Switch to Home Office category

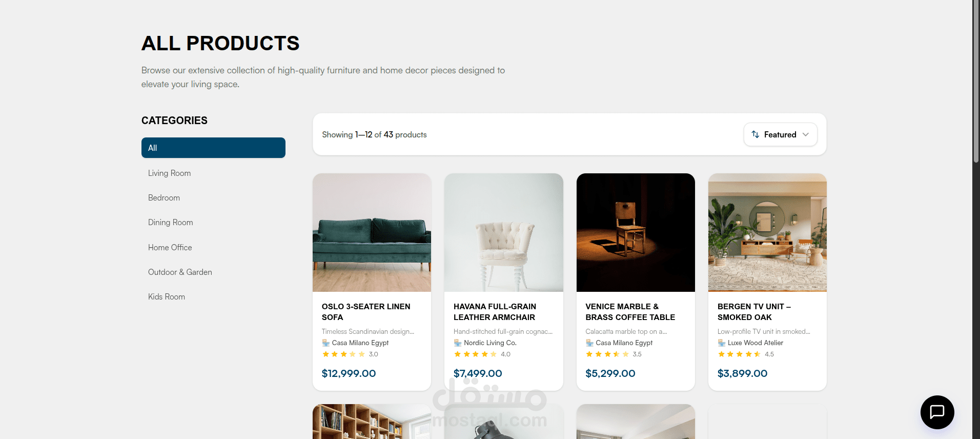[x=170, y=247]
